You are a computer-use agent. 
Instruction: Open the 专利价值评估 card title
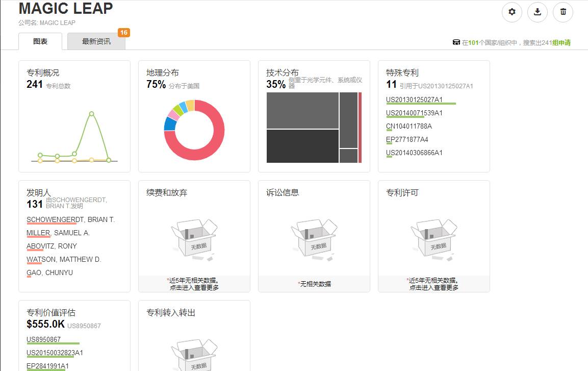click(x=50, y=312)
